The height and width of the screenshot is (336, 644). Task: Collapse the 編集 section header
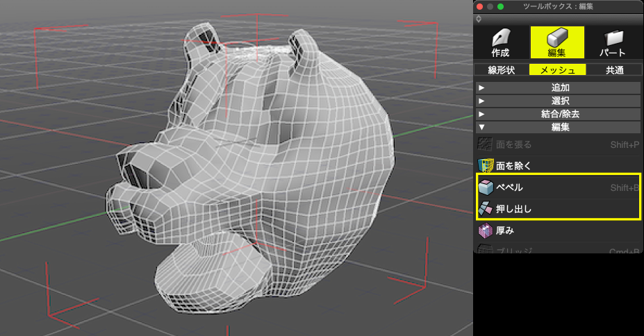pos(559,128)
